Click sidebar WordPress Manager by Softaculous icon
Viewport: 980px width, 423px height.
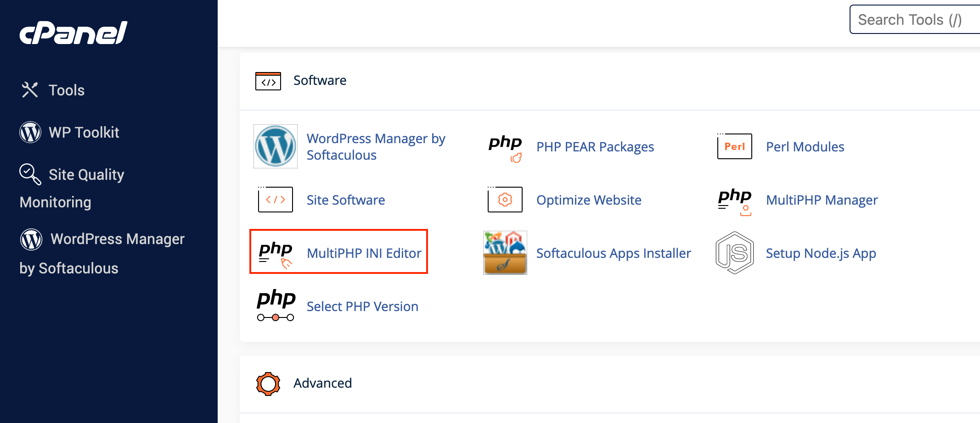tap(31, 239)
